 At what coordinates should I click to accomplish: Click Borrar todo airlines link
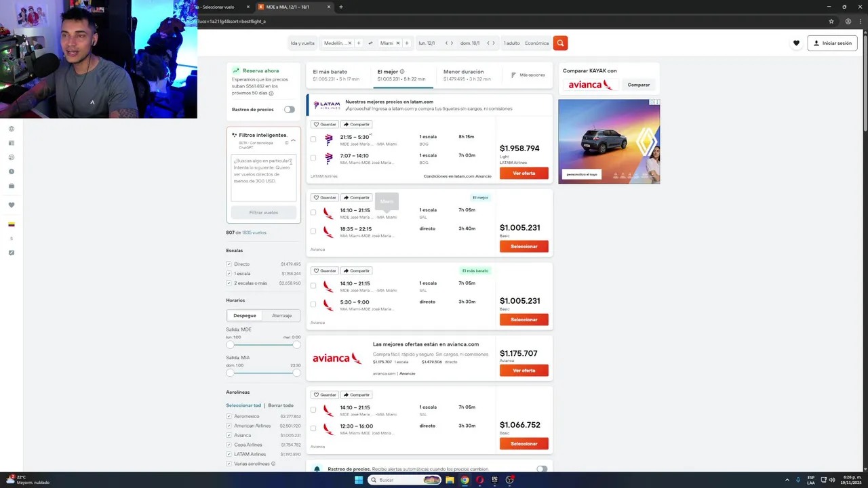tap(281, 405)
